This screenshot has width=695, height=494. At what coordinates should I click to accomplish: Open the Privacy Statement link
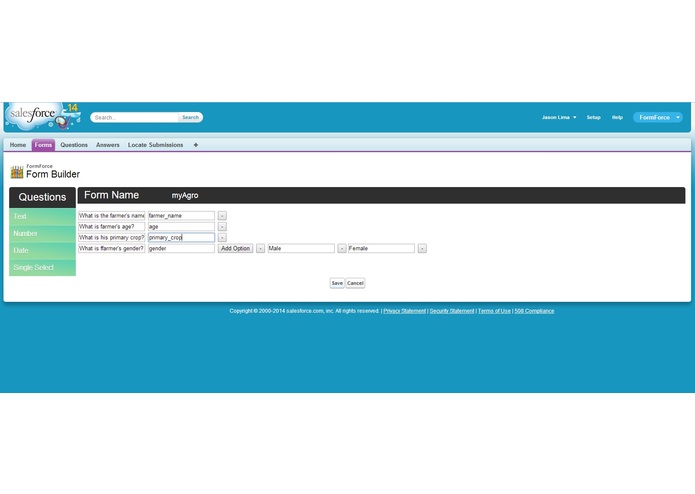point(404,311)
